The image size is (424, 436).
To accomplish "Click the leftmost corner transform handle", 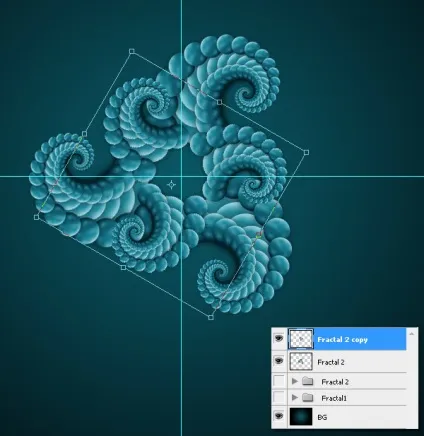I will pos(36,217).
